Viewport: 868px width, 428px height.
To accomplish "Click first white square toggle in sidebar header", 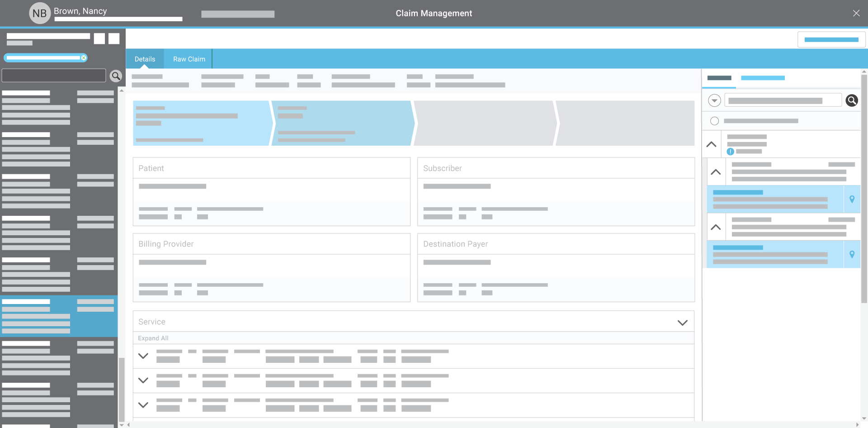I will [x=99, y=39].
